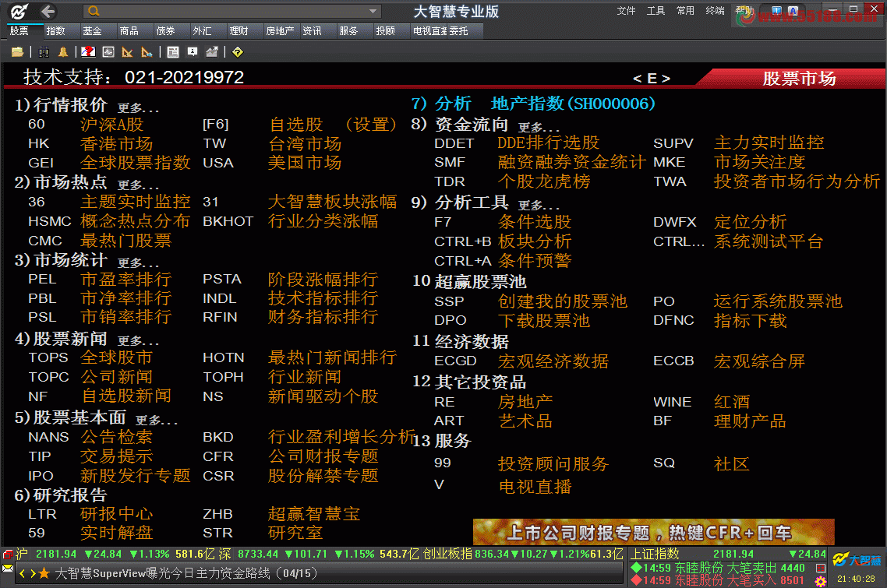Click the blue number 1 screen icon
This screenshot has height=588, width=887.
776,11
